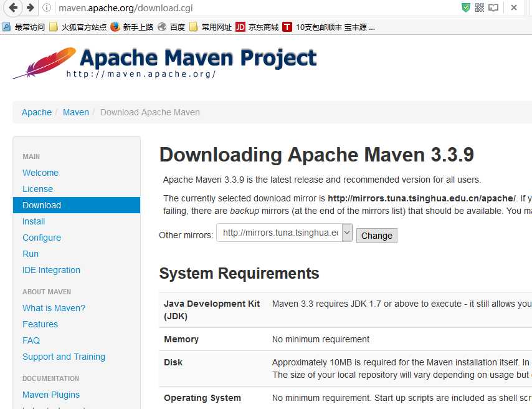
Task: Open the What is Maven? link
Action: [x=54, y=308]
